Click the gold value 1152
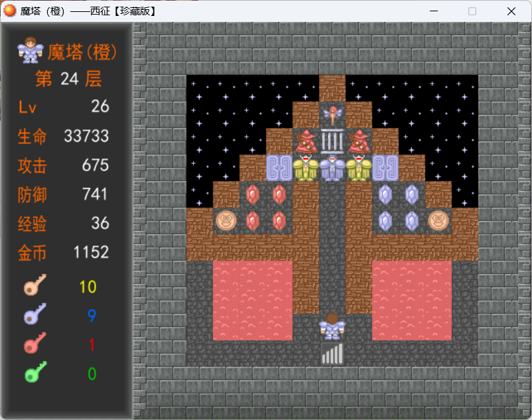Image resolution: width=532 pixels, height=420 pixels. (92, 252)
